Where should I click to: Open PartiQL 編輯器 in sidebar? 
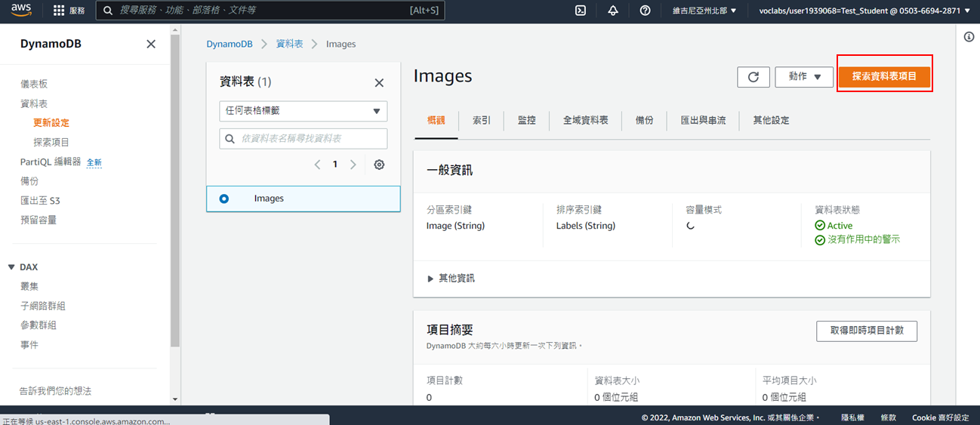click(x=51, y=162)
